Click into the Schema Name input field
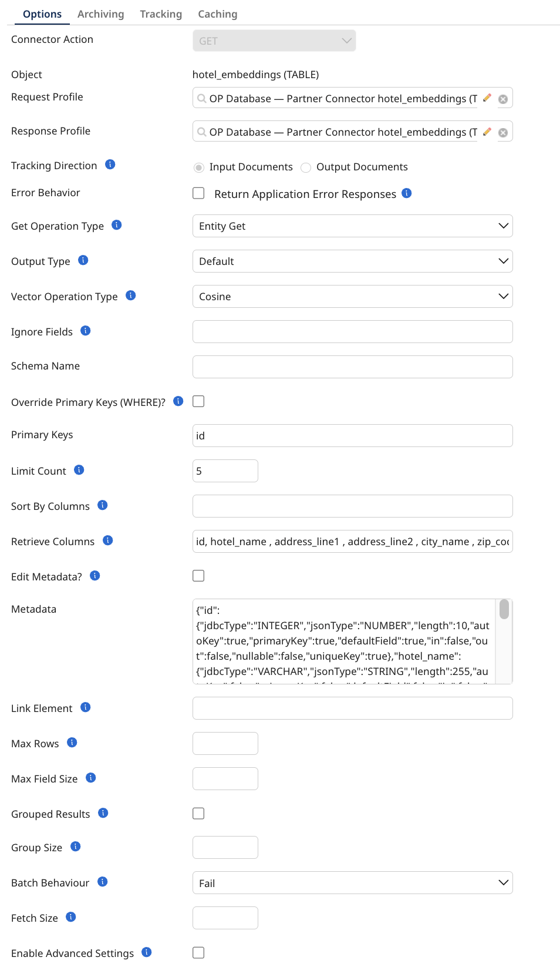 (x=352, y=367)
